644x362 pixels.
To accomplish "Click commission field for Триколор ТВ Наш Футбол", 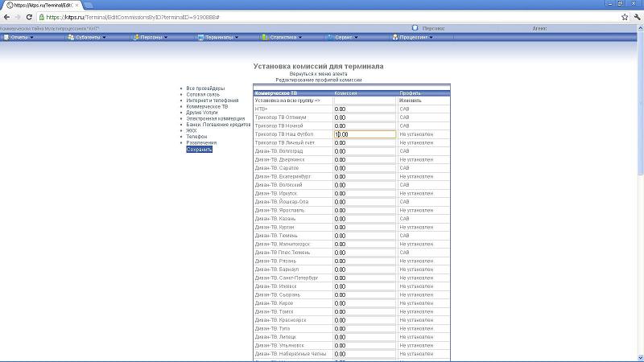I will (365, 134).
